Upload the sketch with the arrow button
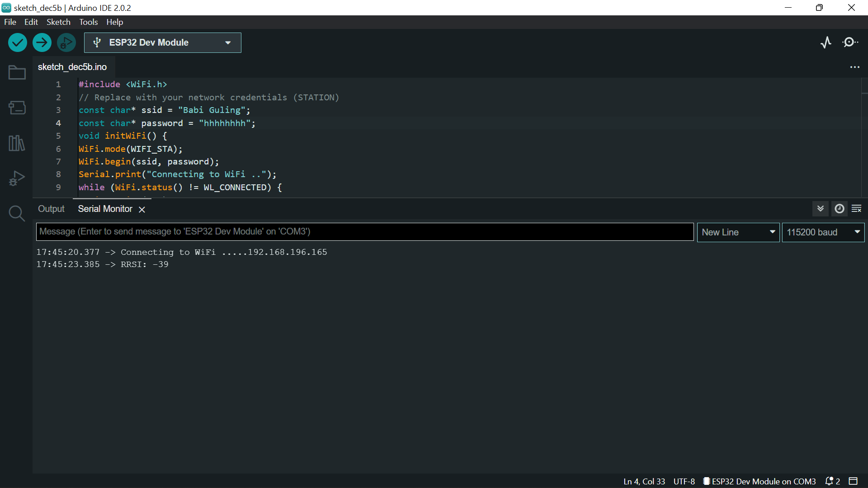 tap(42, 42)
